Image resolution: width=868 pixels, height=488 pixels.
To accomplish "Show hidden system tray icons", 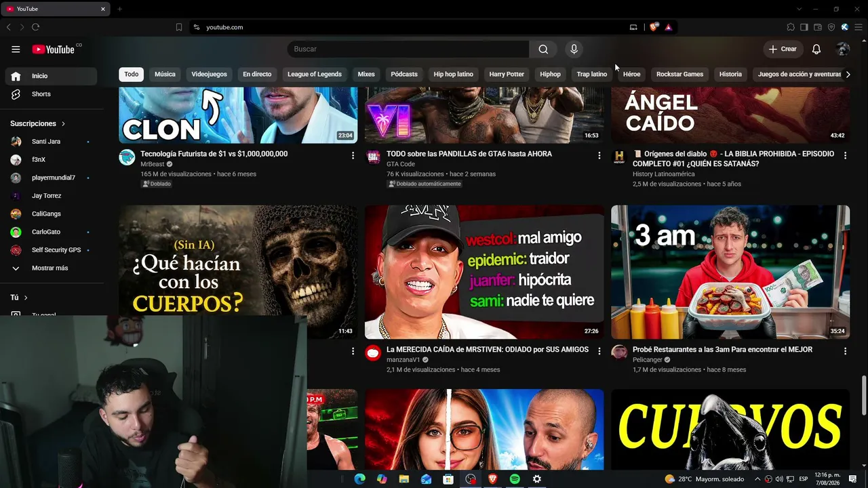I will click(x=757, y=479).
